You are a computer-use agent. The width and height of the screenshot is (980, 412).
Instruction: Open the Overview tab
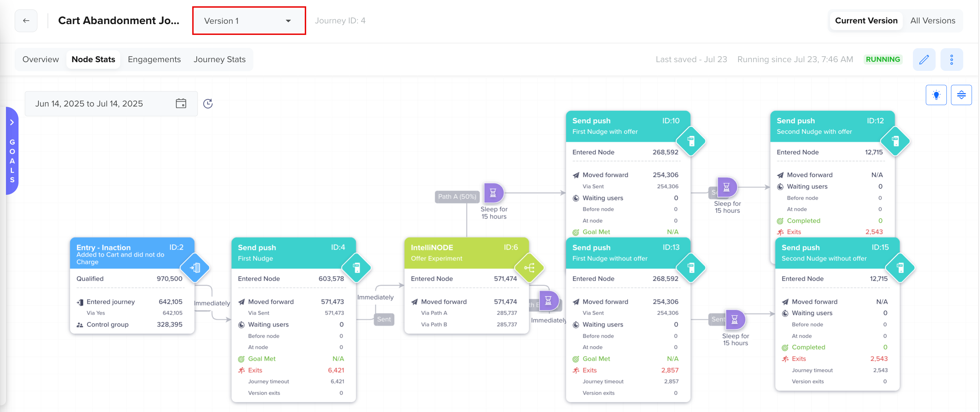click(x=40, y=59)
